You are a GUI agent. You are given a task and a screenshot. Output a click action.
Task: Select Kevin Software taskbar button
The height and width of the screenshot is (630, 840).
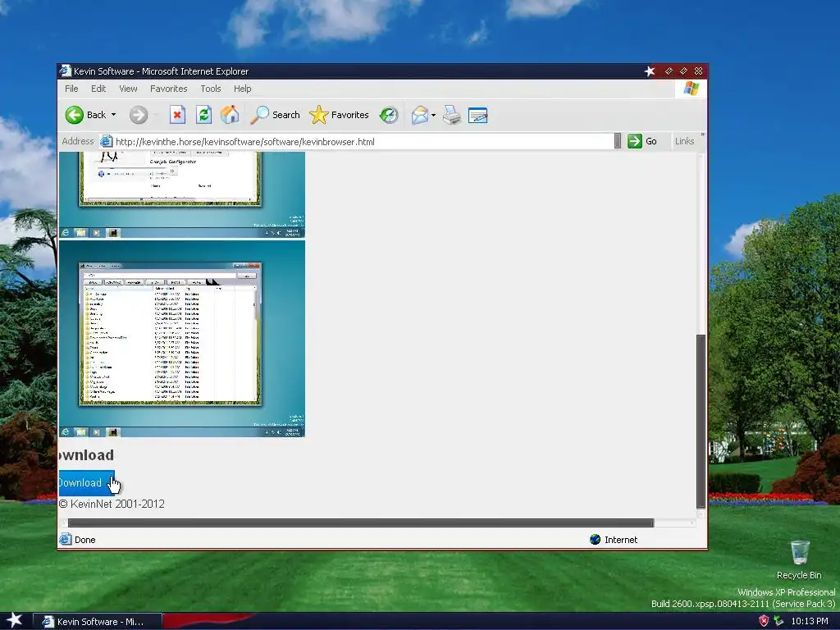point(97,622)
